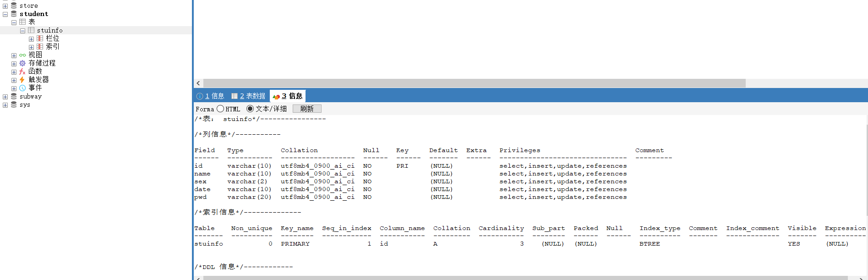Click 'varchar(2)' type value
The height and width of the screenshot is (280, 868).
pyautogui.click(x=247, y=181)
